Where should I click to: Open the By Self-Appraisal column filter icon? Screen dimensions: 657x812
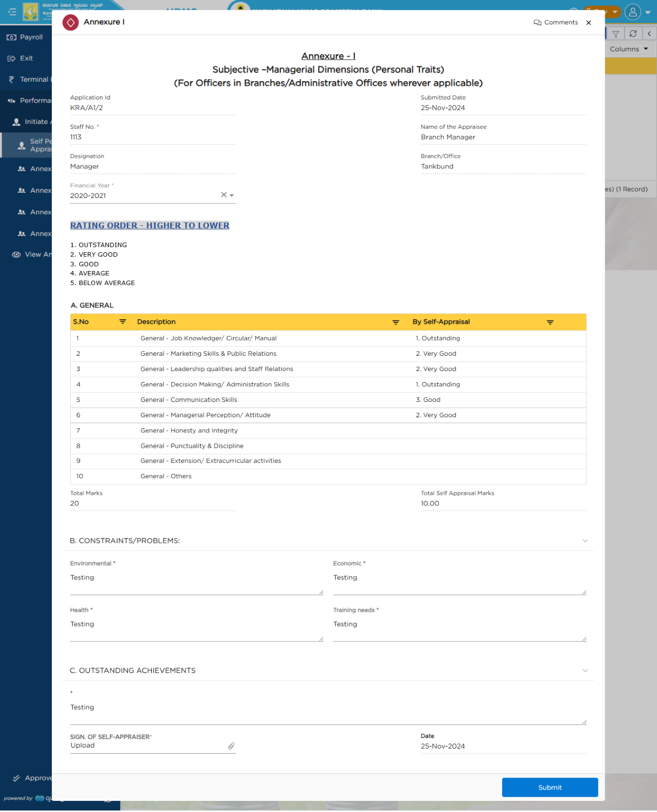click(550, 322)
